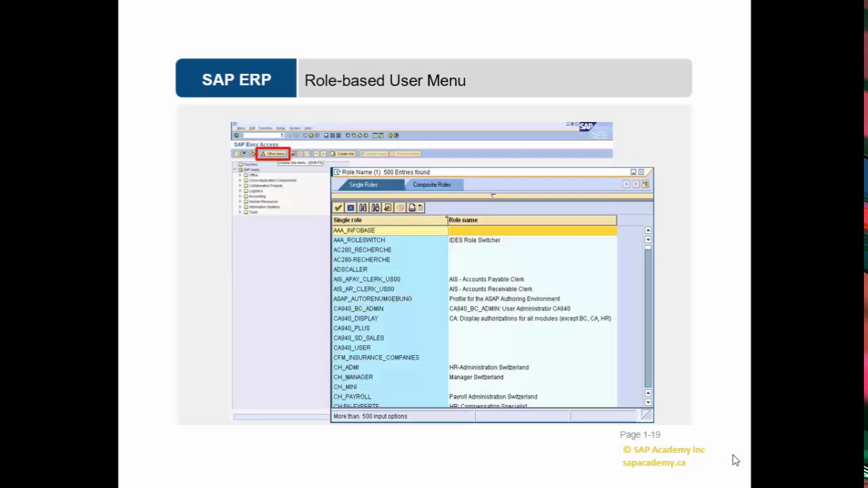The width and height of the screenshot is (868, 488).
Task: Select the CH_PAYROLL role
Action: (x=474, y=397)
